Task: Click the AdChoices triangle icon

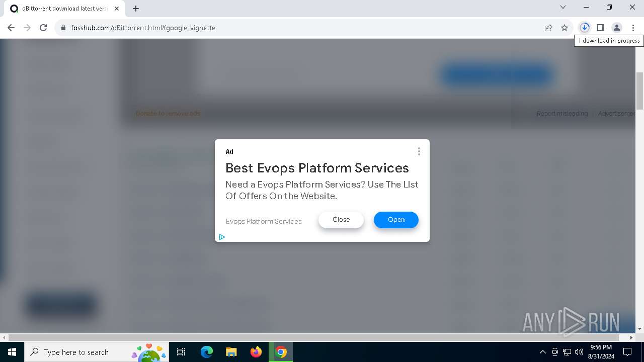Action: click(222, 237)
